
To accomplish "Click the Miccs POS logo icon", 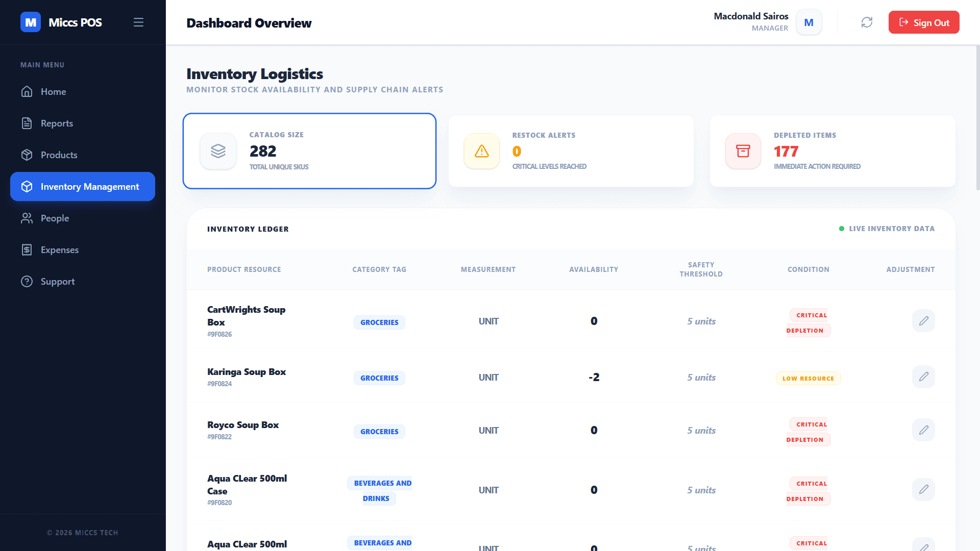I will pos(31,22).
